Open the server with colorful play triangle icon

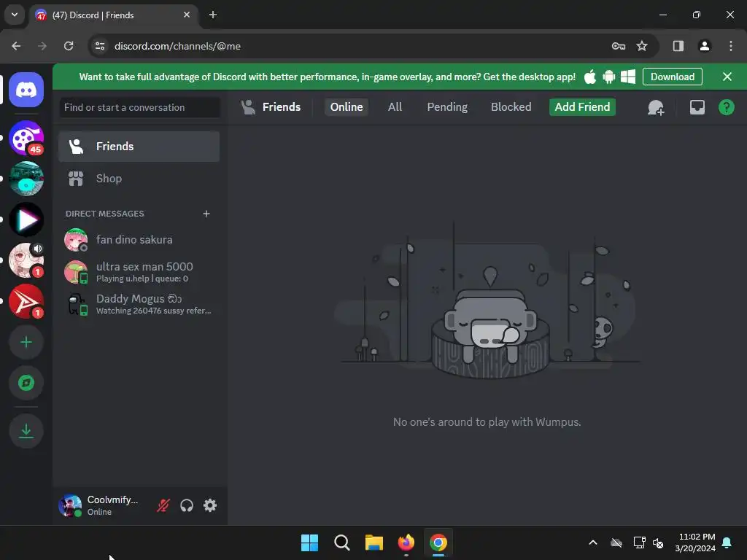coord(26,219)
